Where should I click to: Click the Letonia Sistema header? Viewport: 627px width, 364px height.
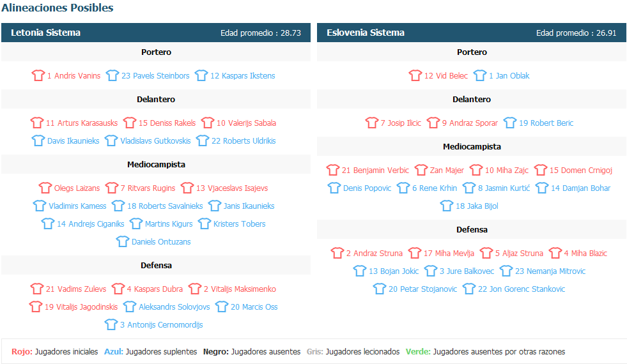point(156,33)
